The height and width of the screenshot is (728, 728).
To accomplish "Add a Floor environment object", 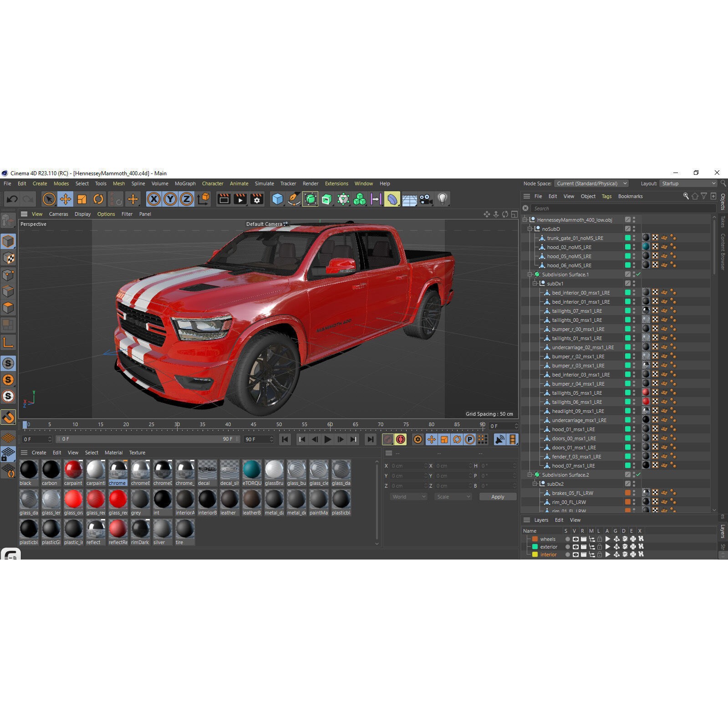I will pos(409,199).
